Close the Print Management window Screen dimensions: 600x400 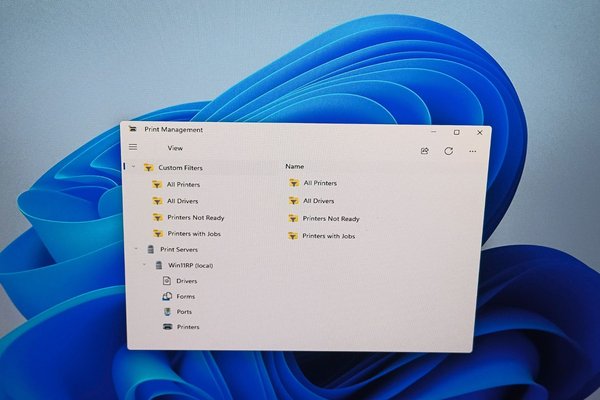[479, 132]
